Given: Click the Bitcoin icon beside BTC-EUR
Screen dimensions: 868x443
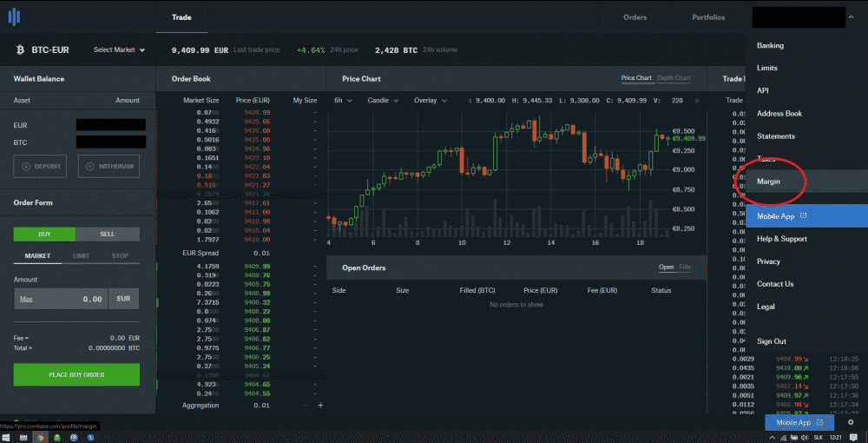Looking at the screenshot, I should [x=21, y=50].
